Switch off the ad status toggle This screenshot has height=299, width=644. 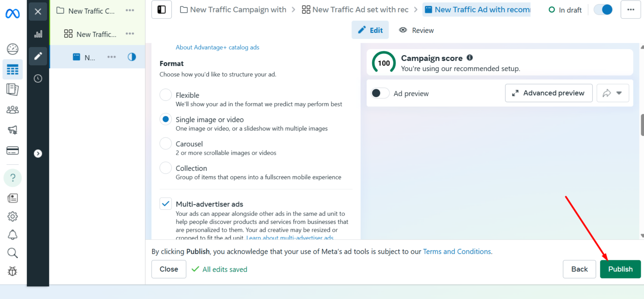[x=603, y=10]
